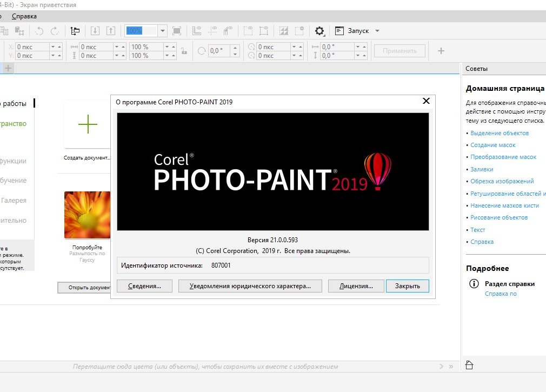The height and width of the screenshot is (392, 546).
Task: Click down arrow of X position field
Action: pos(53,46)
